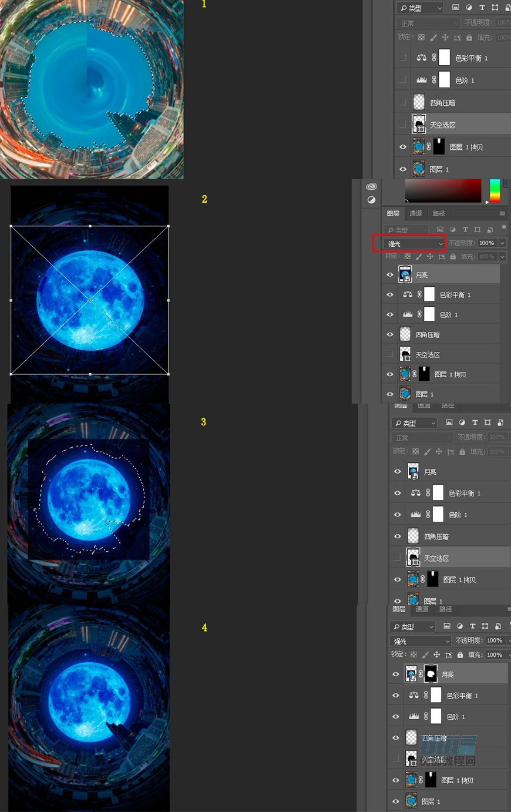
Task: Click the half-circle Adjustments icon below Libraries
Action: [x=371, y=200]
